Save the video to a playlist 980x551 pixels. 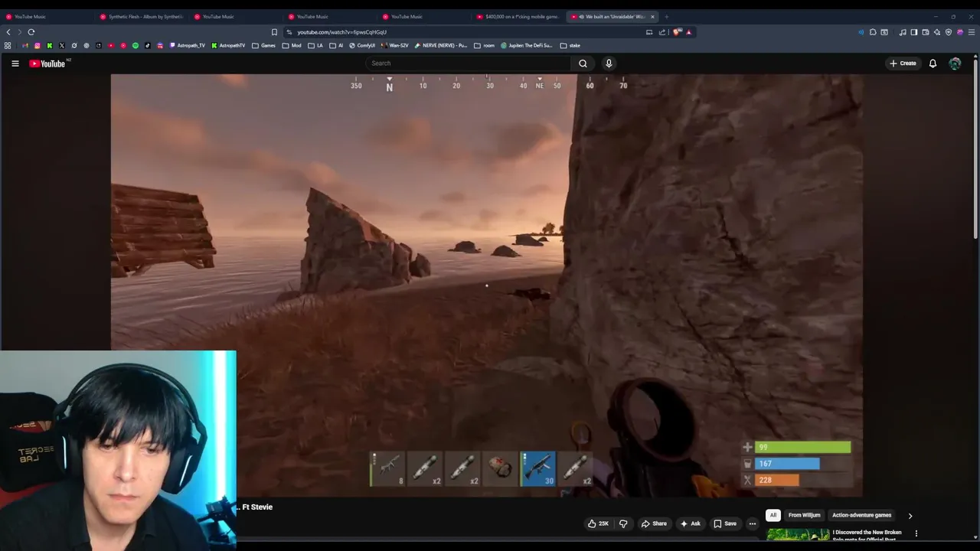point(725,523)
